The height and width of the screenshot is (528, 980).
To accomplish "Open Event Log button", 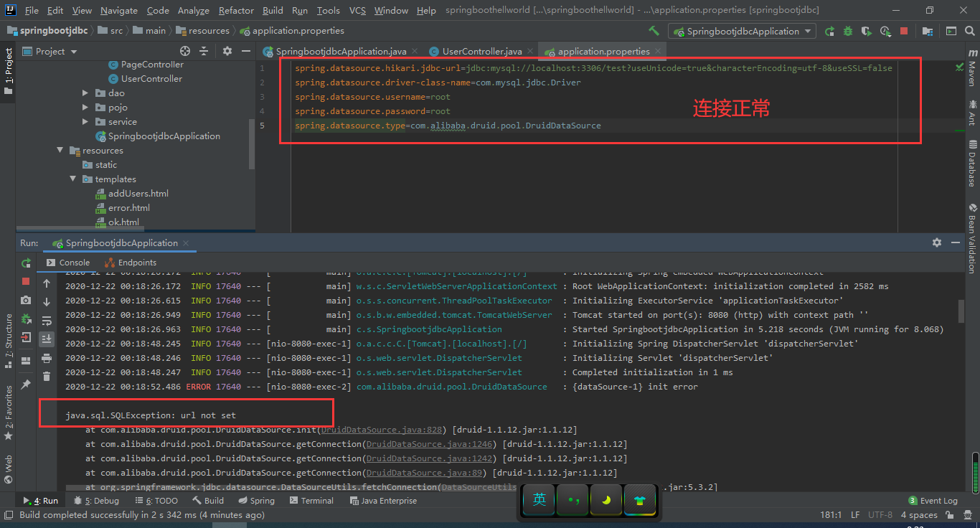I will tap(933, 501).
